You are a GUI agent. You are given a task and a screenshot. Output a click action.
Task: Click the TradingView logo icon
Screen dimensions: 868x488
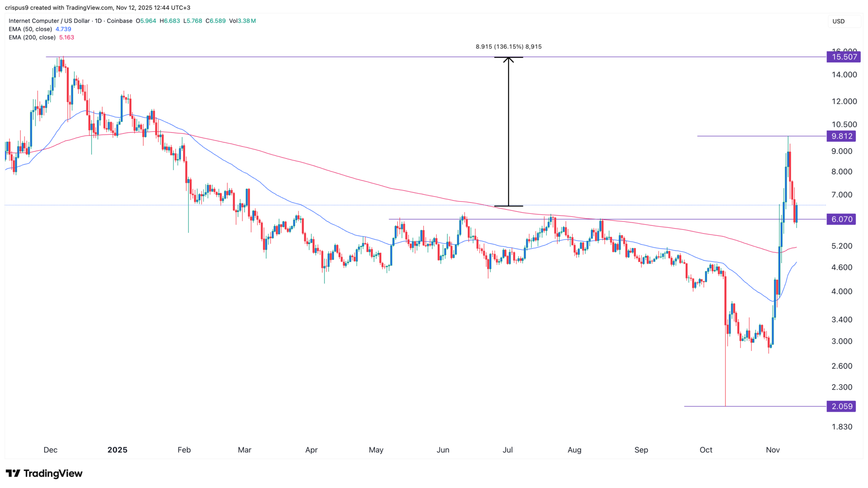coord(13,473)
